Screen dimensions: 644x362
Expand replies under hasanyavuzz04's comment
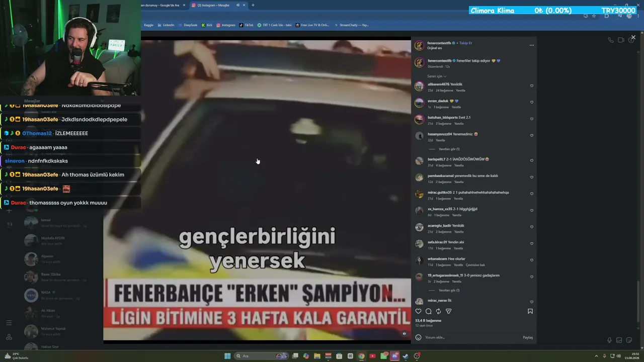point(449,149)
